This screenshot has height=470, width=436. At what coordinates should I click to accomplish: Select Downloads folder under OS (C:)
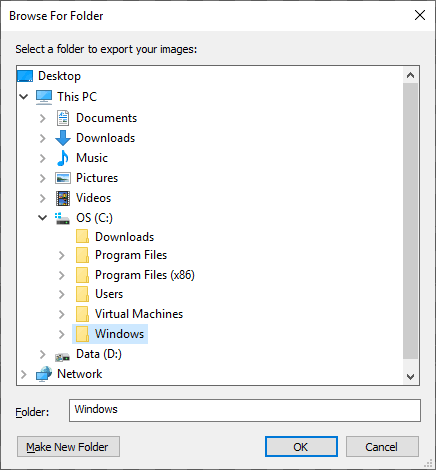tap(115, 237)
